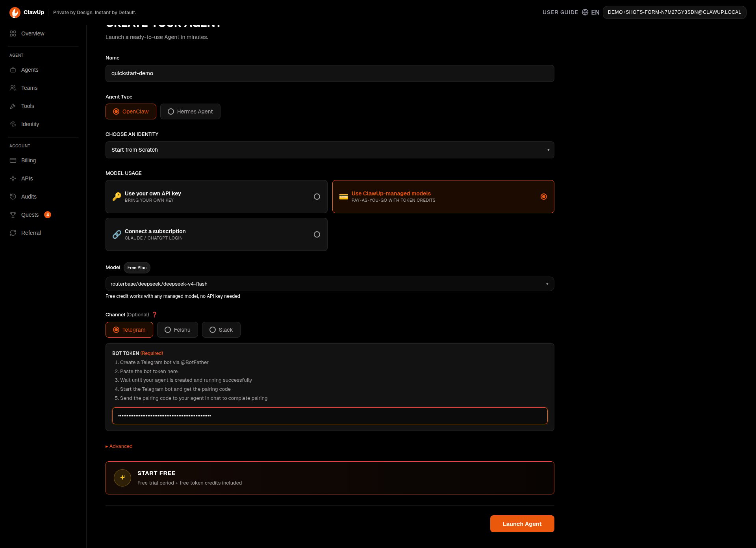Open Quests in the sidebar
Screen dimensions: 756x548
coord(43,215)
